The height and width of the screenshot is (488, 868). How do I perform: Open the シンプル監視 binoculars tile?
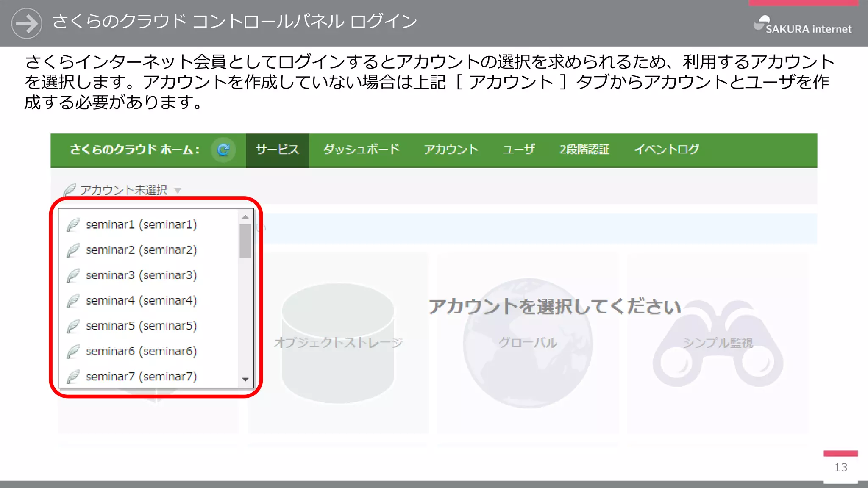coord(718,343)
